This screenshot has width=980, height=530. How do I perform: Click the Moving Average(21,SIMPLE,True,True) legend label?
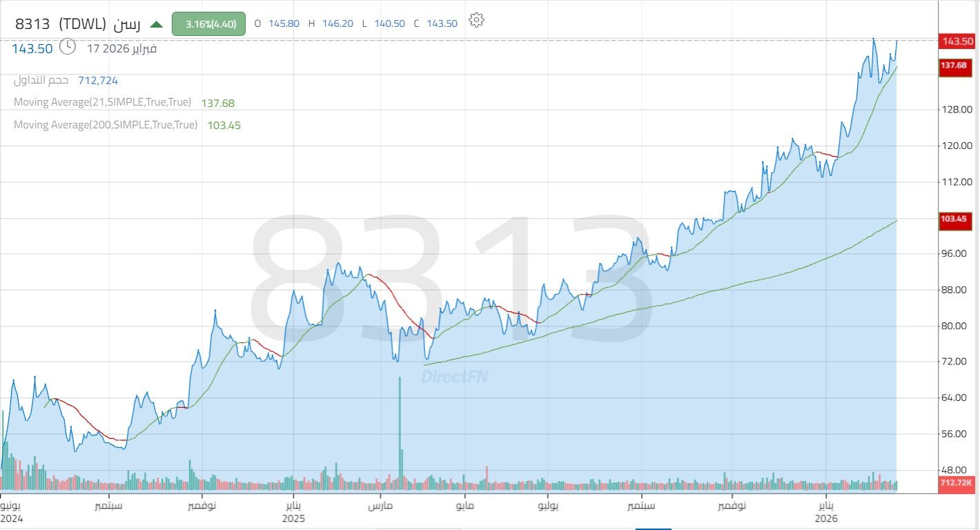pos(102,102)
